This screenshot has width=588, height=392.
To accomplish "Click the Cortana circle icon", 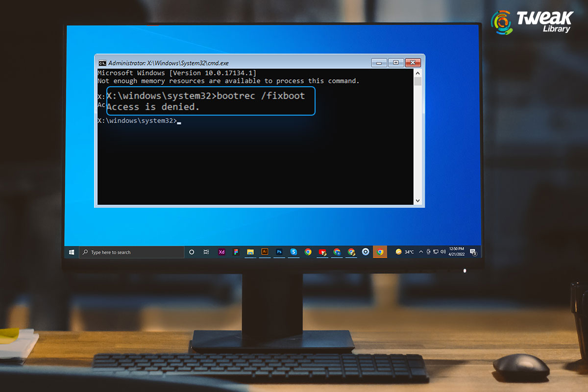I will (x=192, y=252).
